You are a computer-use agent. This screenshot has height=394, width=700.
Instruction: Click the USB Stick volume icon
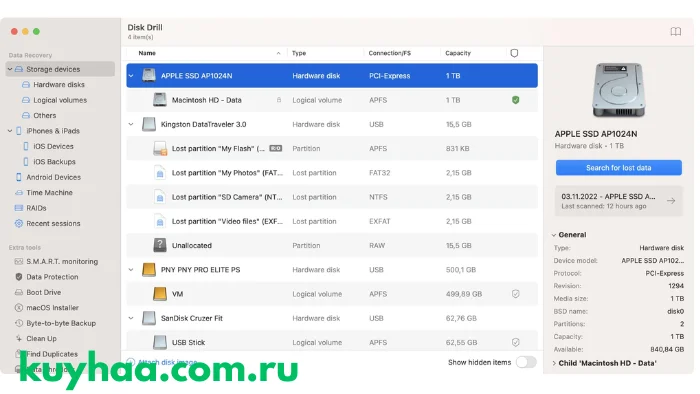[160, 342]
